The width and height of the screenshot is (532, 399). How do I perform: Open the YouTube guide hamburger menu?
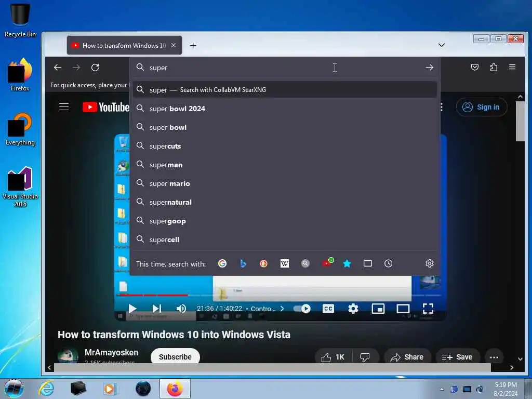pos(64,107)
